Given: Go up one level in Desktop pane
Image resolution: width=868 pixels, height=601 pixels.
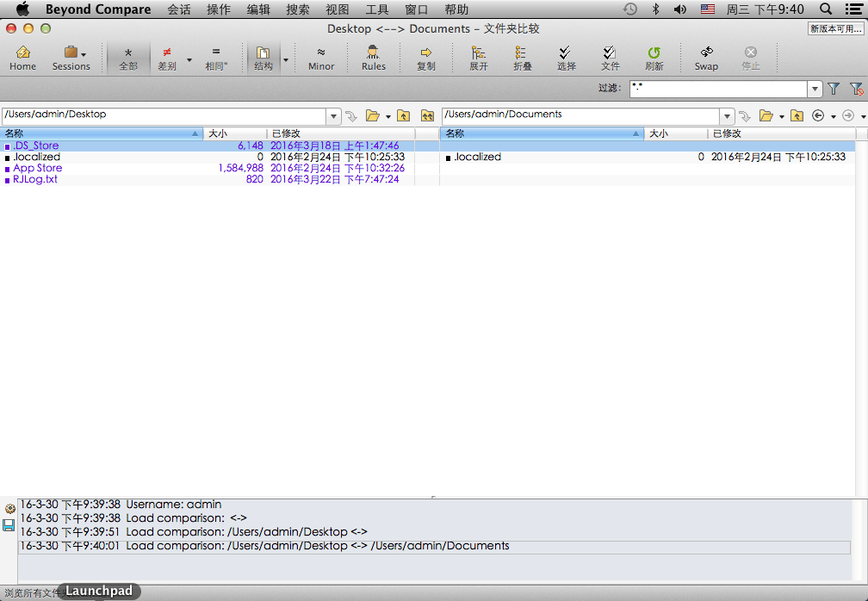Looking at the screenshot, I should point(404,116).
